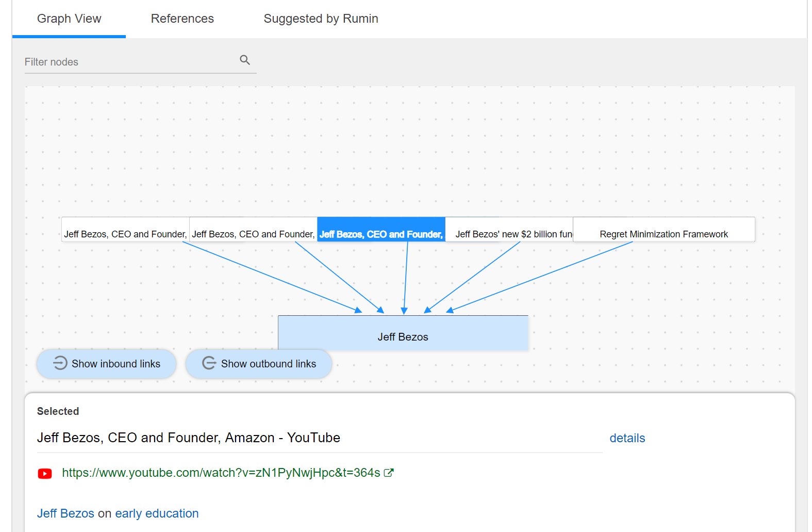Click the search magnifier icon
The height and width of the screenshot is (532, 812).
pos(245,60)
